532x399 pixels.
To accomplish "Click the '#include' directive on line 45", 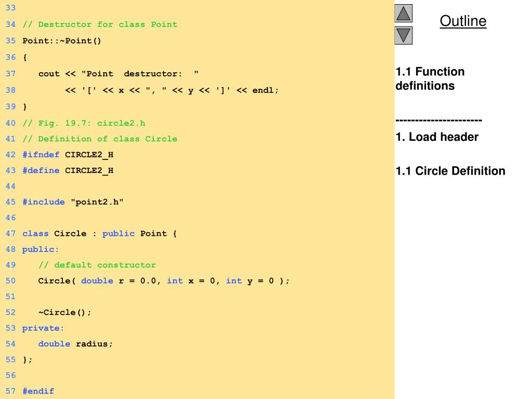I will pos(44,202).
